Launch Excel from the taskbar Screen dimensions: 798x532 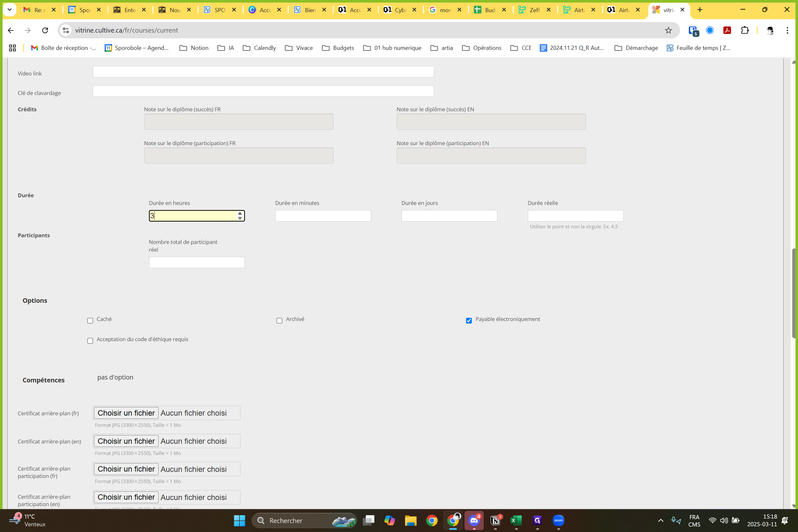pyautogui.click(x=516, y=520)
